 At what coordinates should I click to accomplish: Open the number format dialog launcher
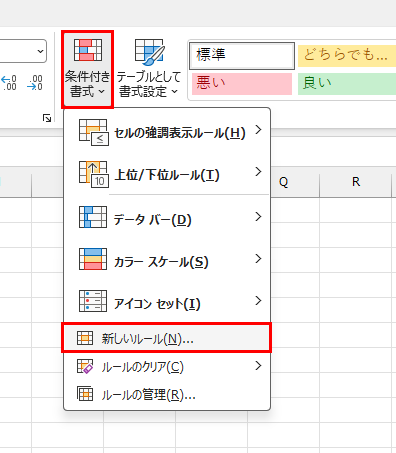(x=47, y=118)
